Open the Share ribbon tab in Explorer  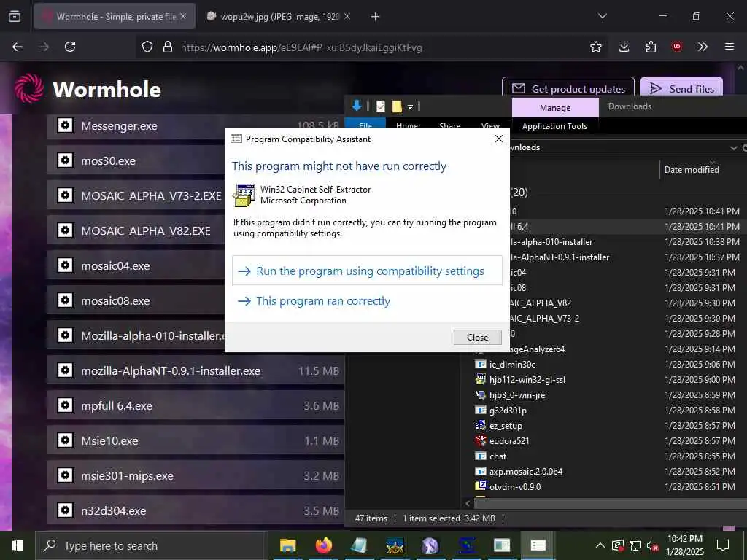click(x=449, y=125)
